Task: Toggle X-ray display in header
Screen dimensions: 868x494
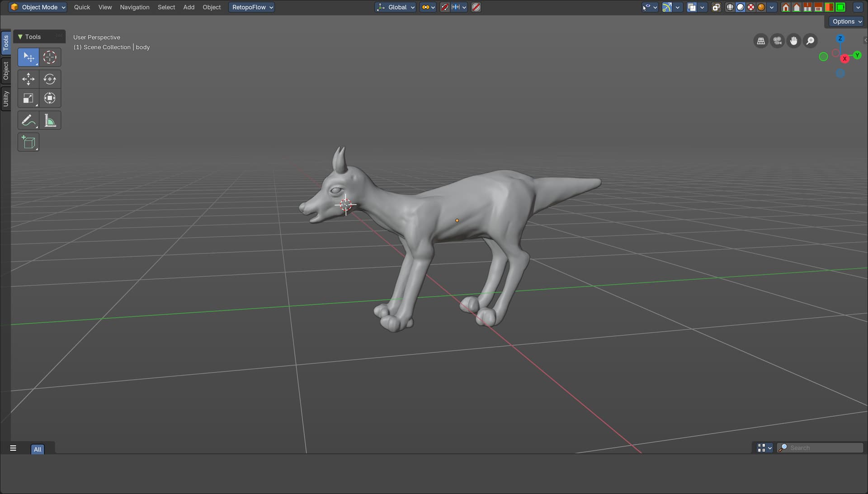Action: 716,7
